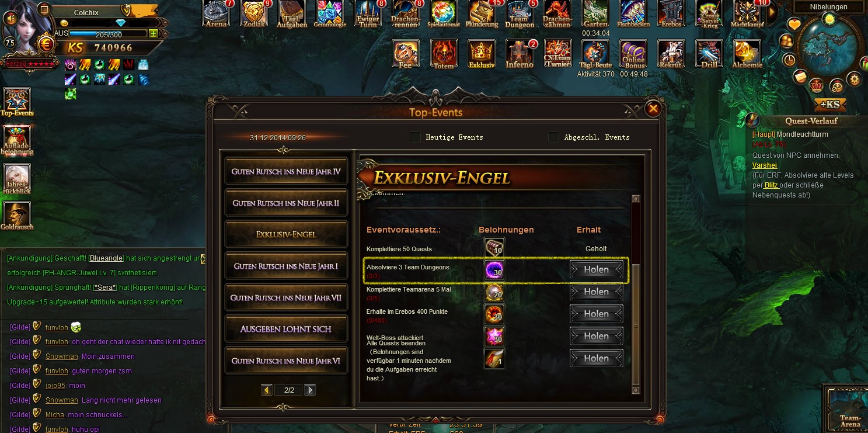
Task: Enable the Heutige Events checkbox
Action: [x=415, y=137]
